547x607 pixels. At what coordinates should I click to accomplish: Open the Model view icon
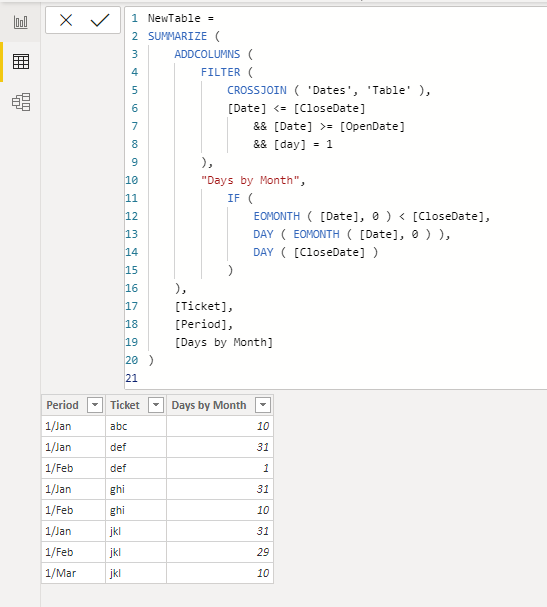tap(21, 102)
